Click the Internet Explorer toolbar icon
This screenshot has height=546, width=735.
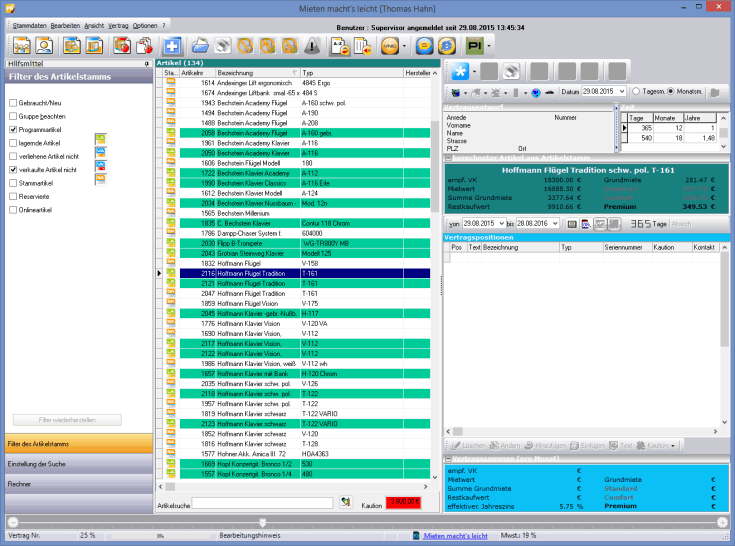point(447,46)
